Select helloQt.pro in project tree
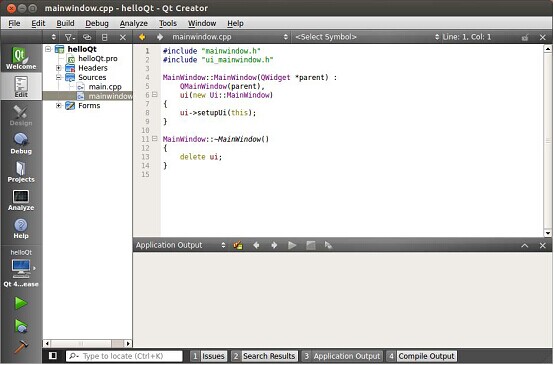The height and width of the screenshot is (365, 554). coord(98,58)
